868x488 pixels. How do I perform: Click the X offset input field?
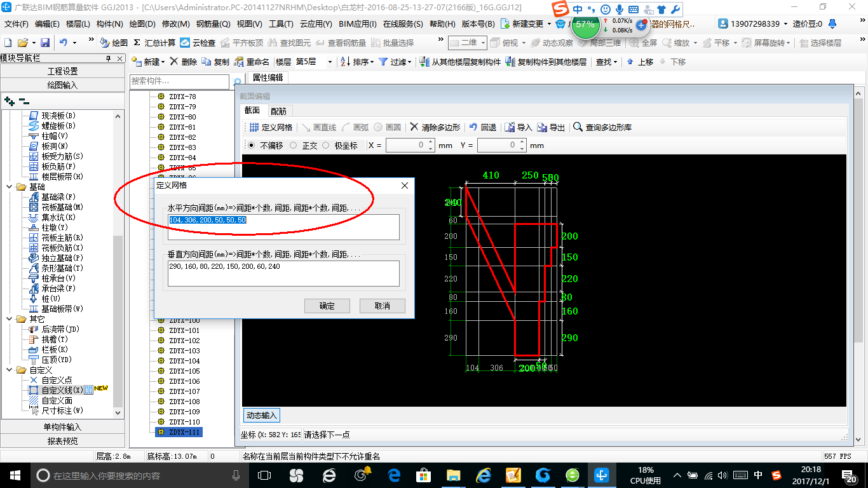(x=406, y=146)
